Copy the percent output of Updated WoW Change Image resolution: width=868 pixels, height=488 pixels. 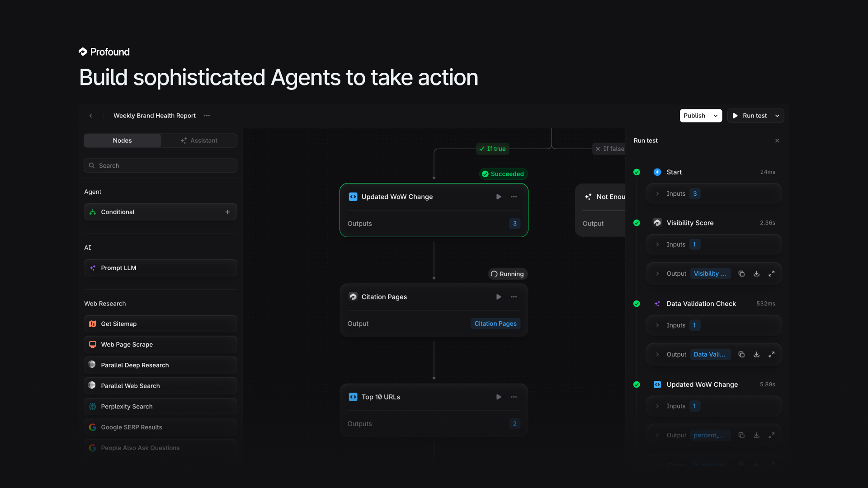point(741,436)
